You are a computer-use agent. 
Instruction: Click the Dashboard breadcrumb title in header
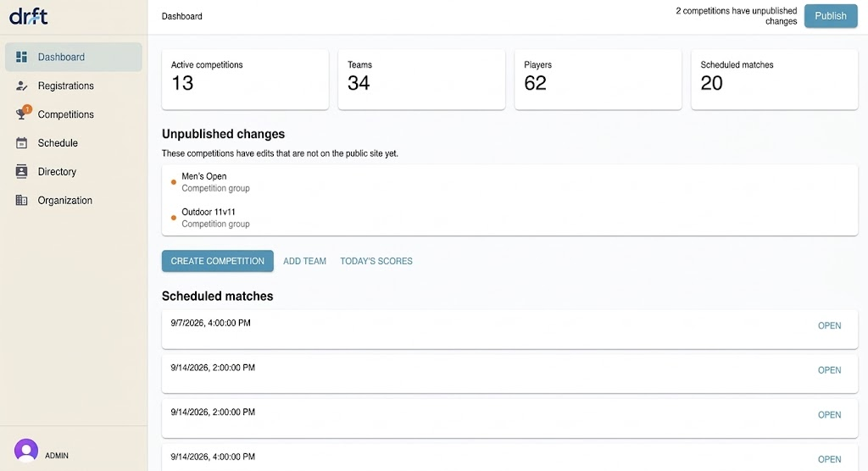click(x=182, y=16)
